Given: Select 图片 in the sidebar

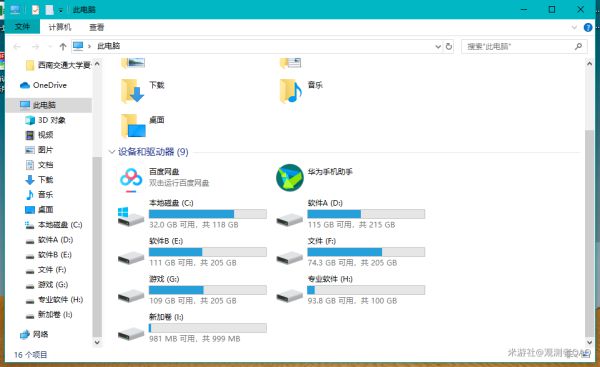Looking at the screenshot, I should pyautogui.click(x=45, y=150).
